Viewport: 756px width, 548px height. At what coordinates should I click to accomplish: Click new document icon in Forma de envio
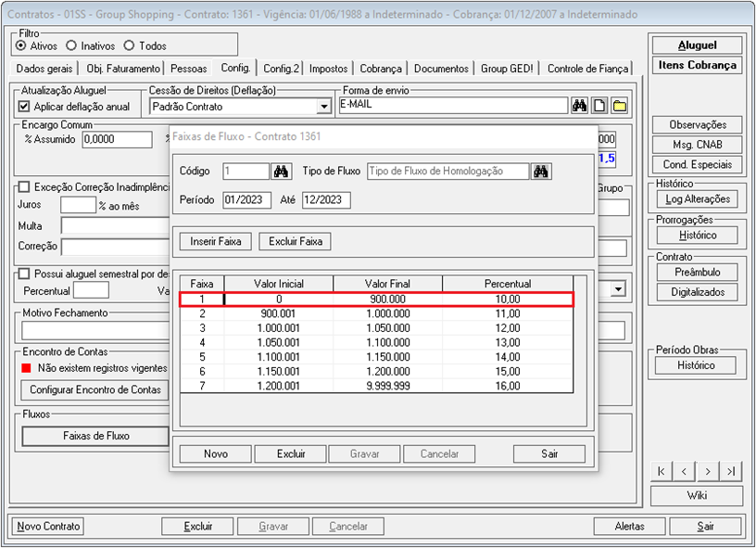599,107
